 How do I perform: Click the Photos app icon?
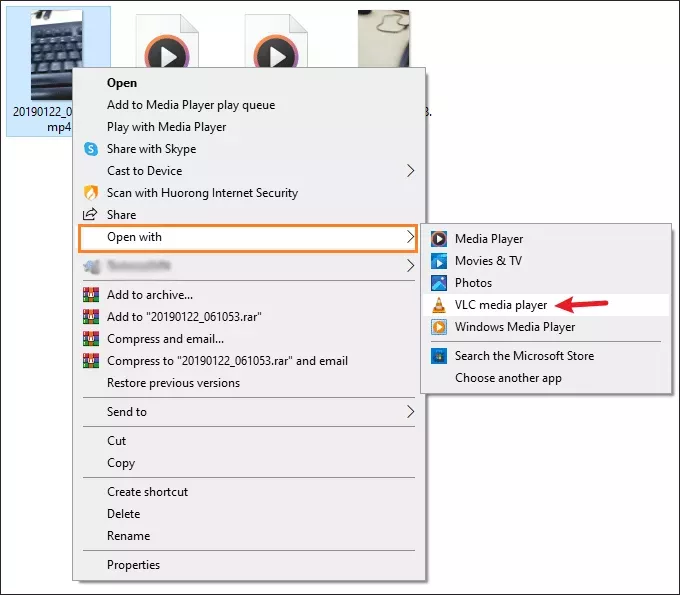click(439, 283)
